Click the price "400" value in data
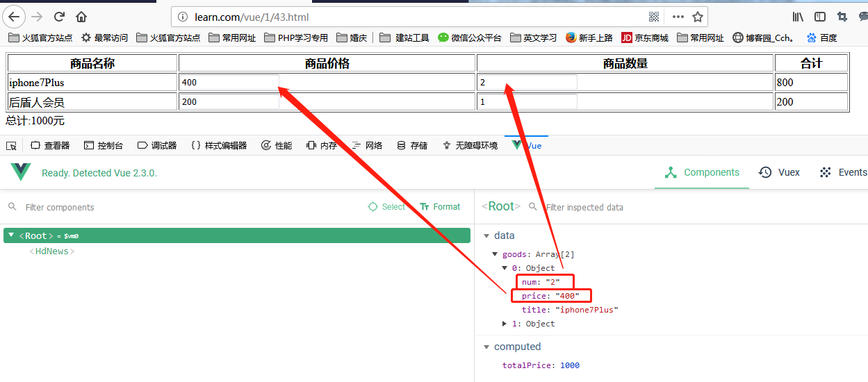This screenshot has height=382, width=868. tap(567, 296)
